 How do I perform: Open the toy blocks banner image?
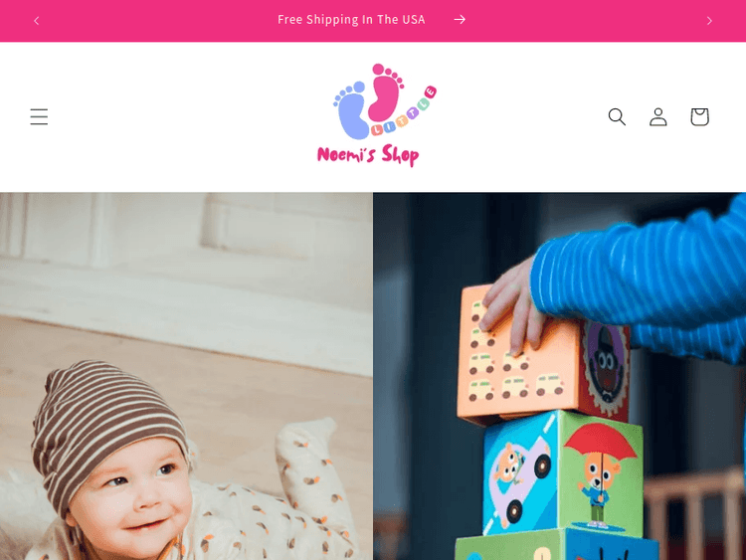click(559, 376)
